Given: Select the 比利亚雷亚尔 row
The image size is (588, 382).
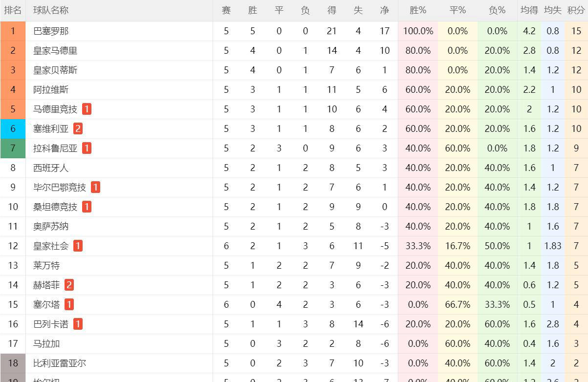Looking at the screenshot, I should click(294, 363).
